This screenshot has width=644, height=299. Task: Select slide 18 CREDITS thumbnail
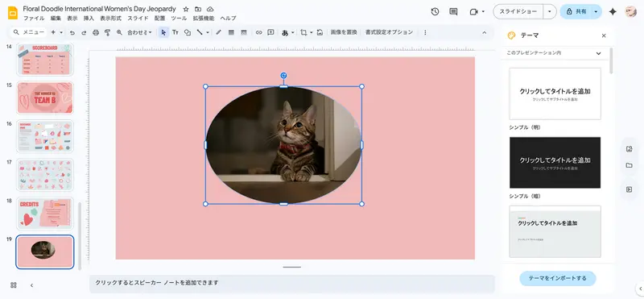(45, 213)
